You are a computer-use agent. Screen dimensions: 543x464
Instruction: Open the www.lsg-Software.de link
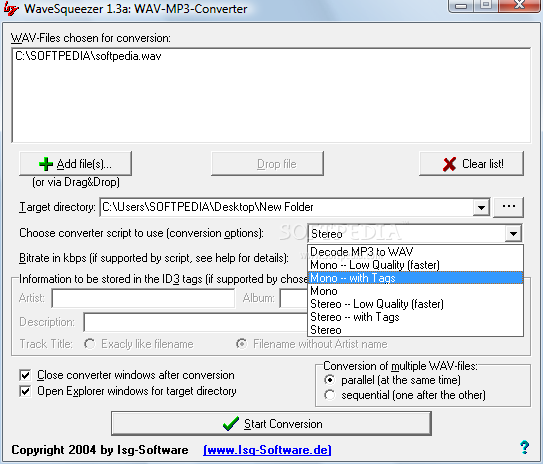pyautogui.click(x=267, y=450)
